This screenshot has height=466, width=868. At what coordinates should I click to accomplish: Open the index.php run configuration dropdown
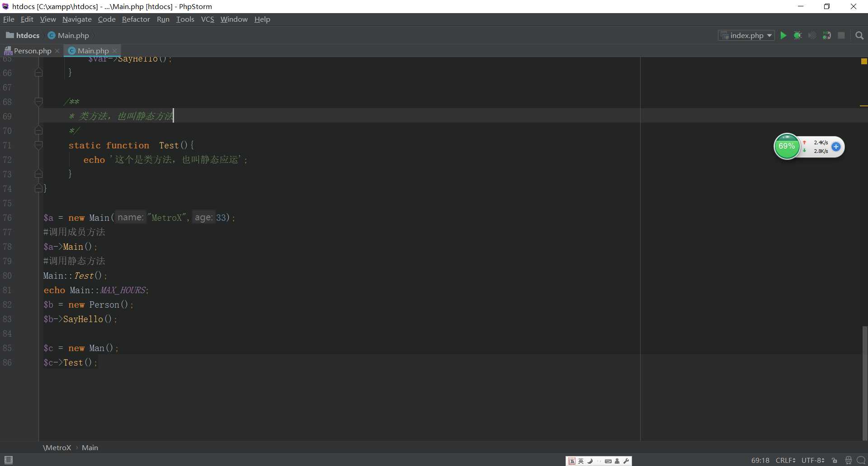(x=746, y=35)
